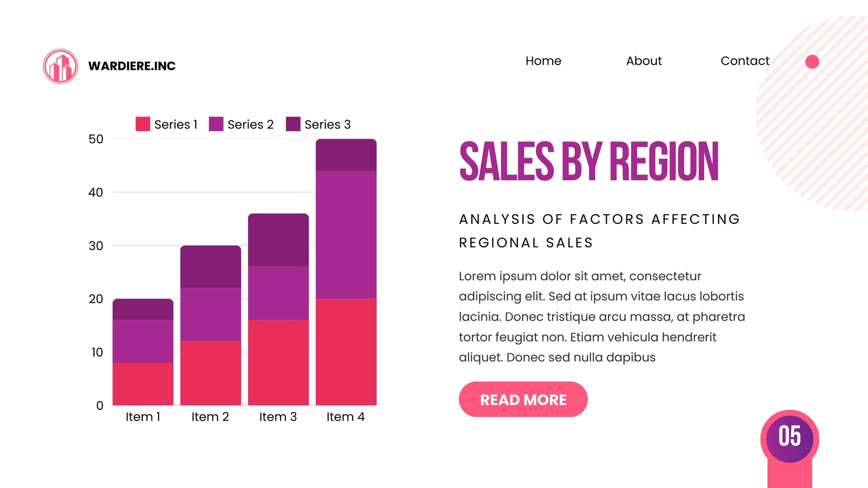Click the SALES BY REGION heading

589,162
